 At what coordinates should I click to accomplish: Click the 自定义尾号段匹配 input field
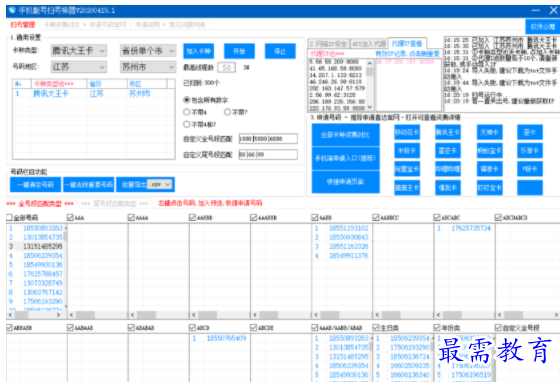268,154
